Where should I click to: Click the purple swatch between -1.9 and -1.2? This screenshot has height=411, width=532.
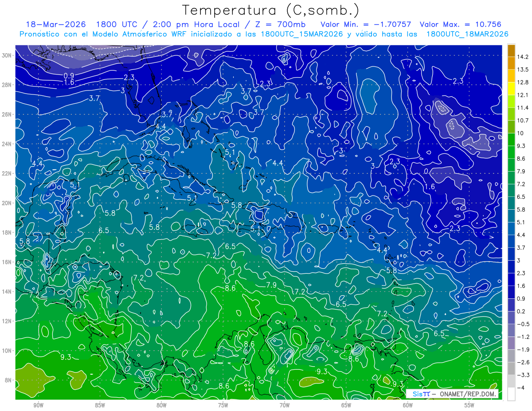coord(511,343)
